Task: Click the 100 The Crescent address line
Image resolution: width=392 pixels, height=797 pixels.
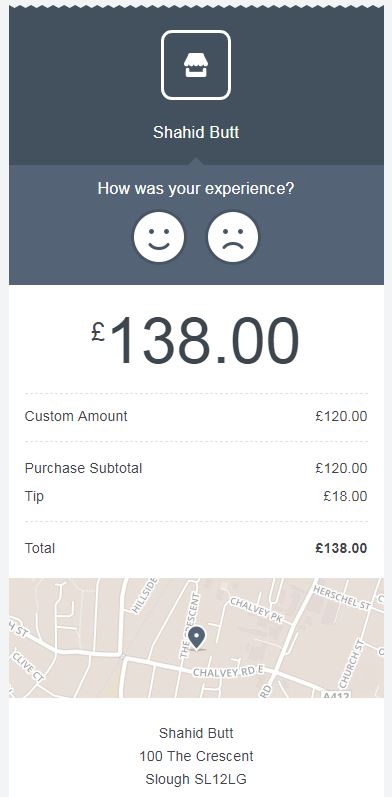Action: (x=196, y=756)
